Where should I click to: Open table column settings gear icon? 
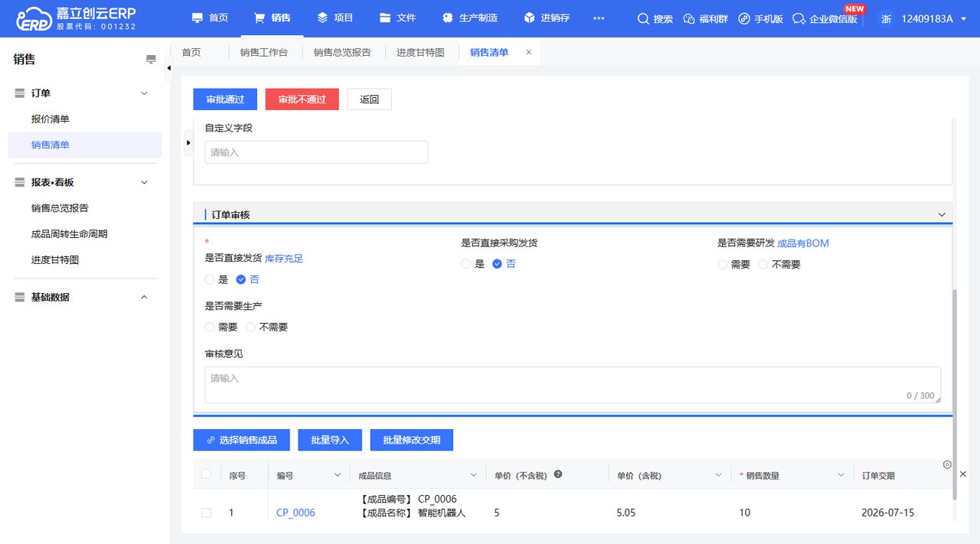click(947, 464)
